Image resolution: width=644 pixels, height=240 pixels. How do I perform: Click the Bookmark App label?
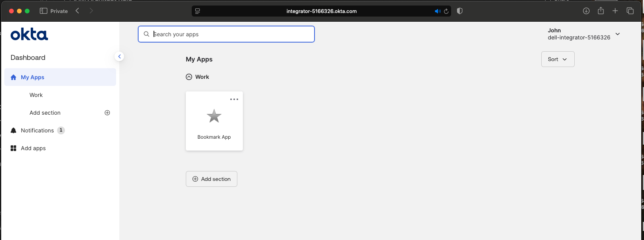214,137
